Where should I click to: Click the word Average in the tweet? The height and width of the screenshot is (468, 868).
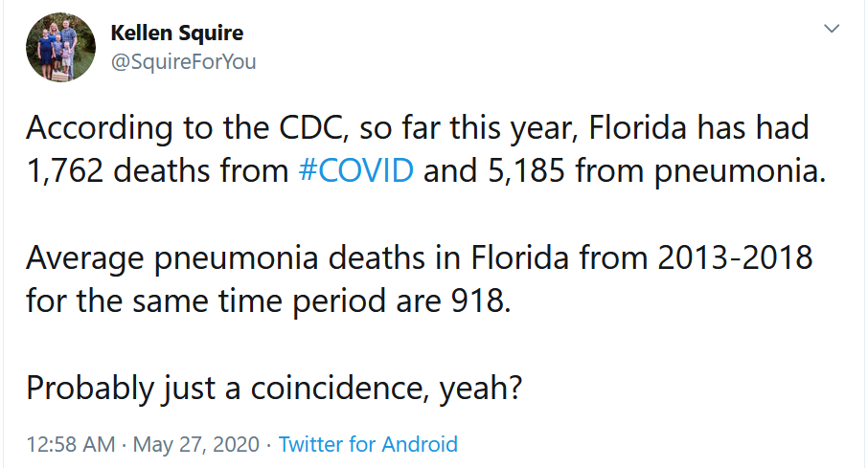click(85, 258)
